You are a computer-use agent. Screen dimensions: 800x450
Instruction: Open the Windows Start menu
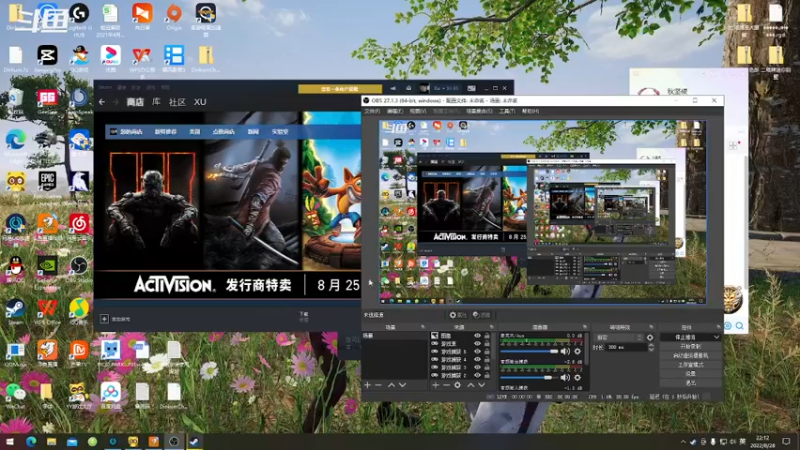10,441
